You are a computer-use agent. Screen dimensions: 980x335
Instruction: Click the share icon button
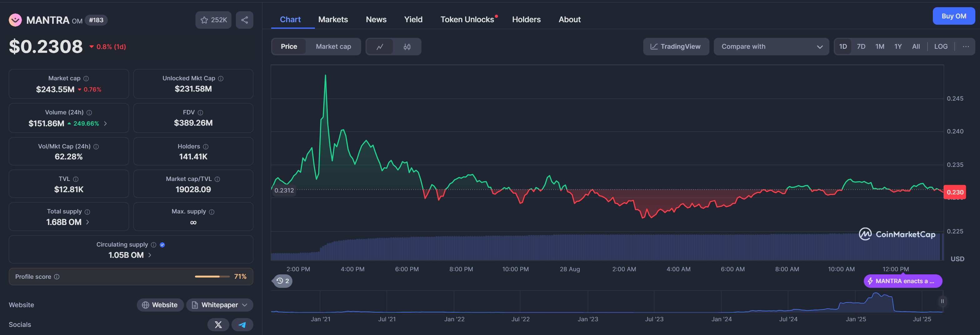[x=244, y=20]
